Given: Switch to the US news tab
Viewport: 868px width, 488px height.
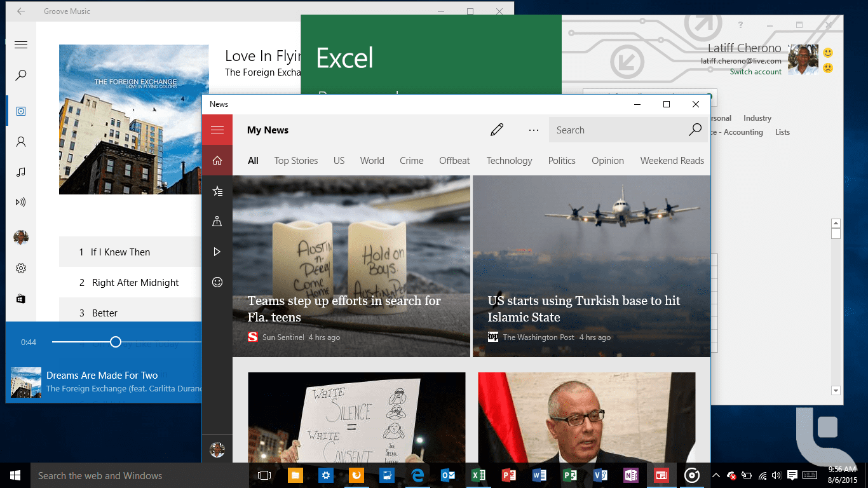Looking at the screenshot, I should point(339,161).
